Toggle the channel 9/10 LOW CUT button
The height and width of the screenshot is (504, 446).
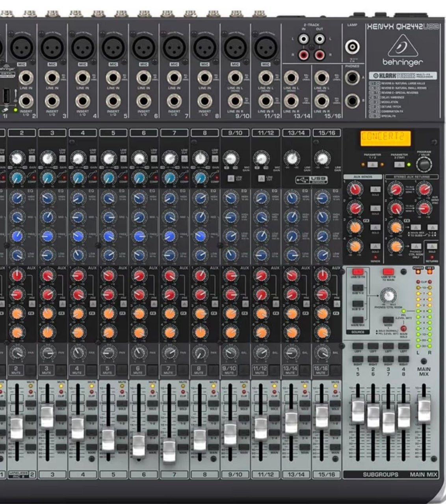pos(231,178)
